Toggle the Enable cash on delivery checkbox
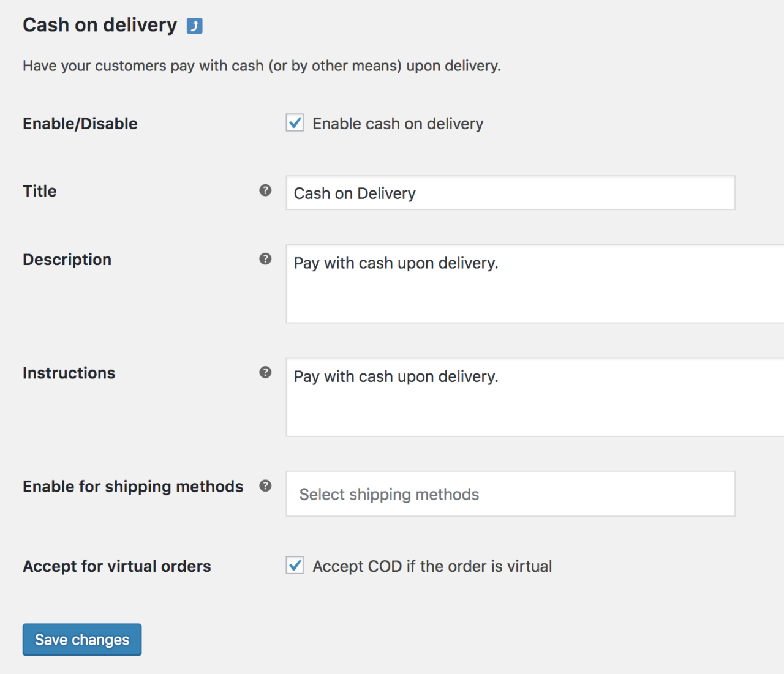This screenshot has height=674, width=784. 294,122
